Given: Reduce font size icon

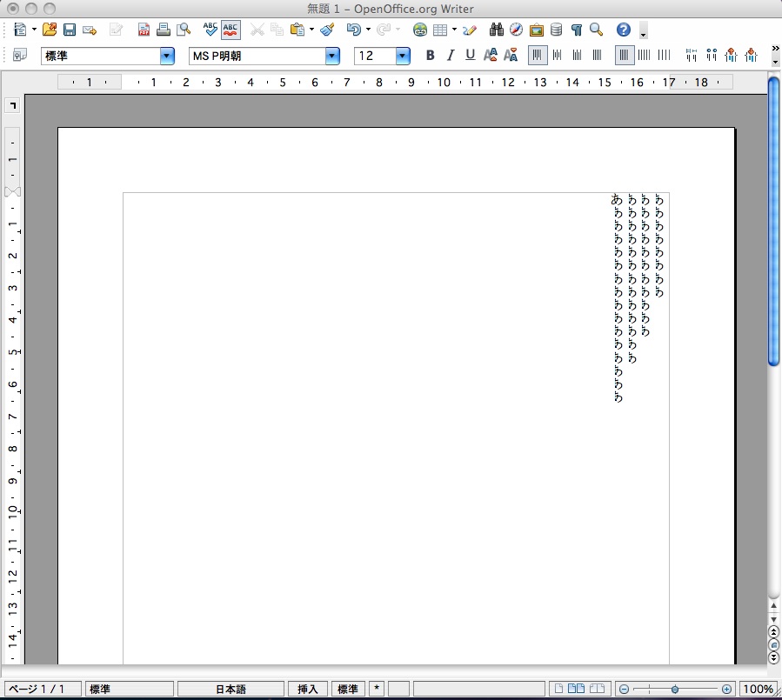Looking at the screenshot, I should tap(511, 55).
